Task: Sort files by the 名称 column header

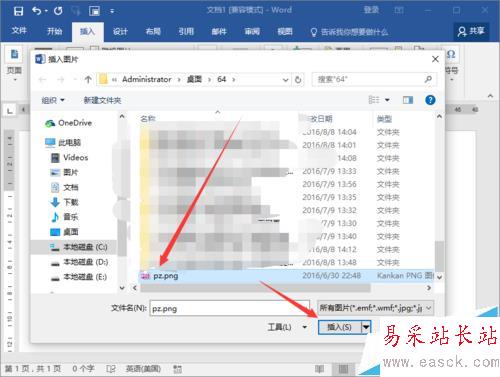Action: pyautogui.click(x=148, y=119)
